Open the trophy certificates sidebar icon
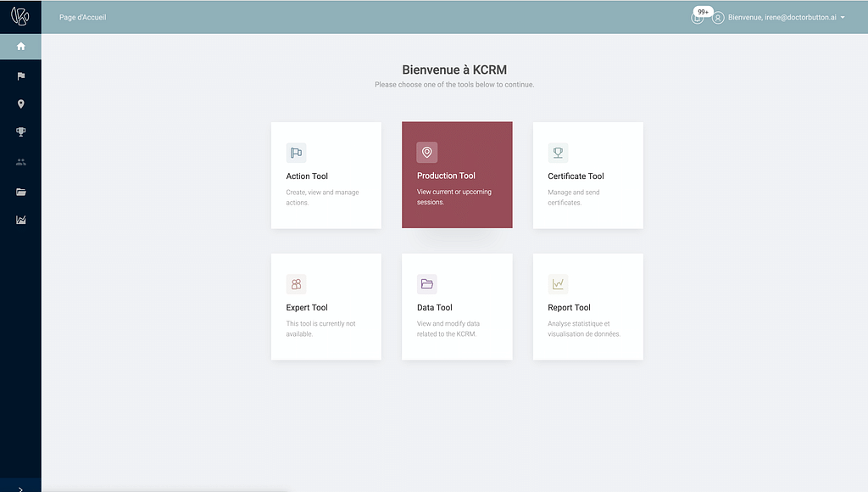 tap(20, 132)
